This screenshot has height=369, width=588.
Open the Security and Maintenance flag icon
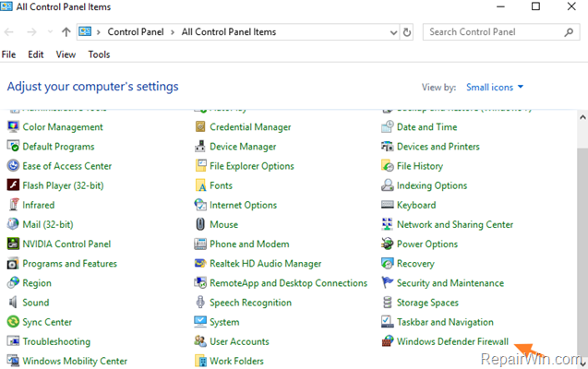click(388, 283)
